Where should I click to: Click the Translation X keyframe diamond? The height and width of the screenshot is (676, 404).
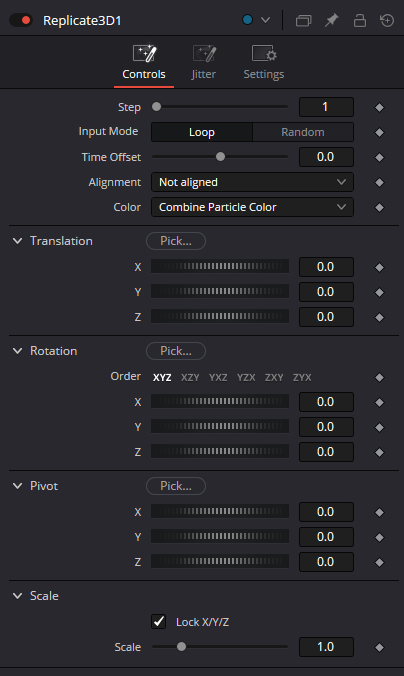tap(379, 267)
